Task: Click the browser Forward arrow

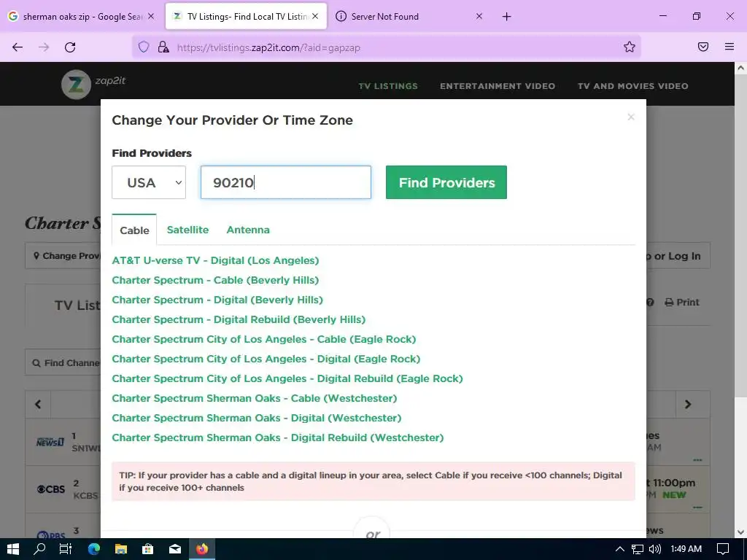Action: (44, 47)
